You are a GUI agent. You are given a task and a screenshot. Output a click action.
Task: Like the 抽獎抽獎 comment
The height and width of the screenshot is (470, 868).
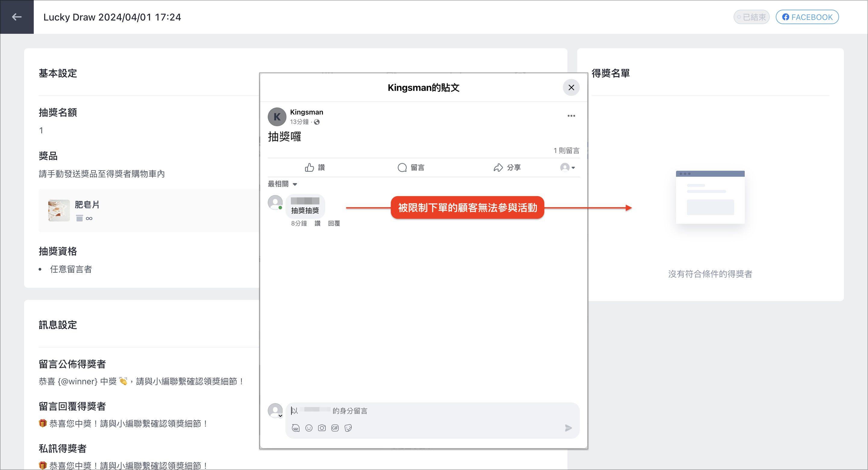click(317, 223)
